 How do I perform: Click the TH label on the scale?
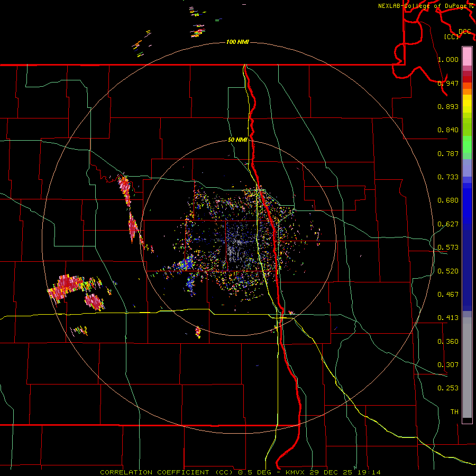pos(454,412)
